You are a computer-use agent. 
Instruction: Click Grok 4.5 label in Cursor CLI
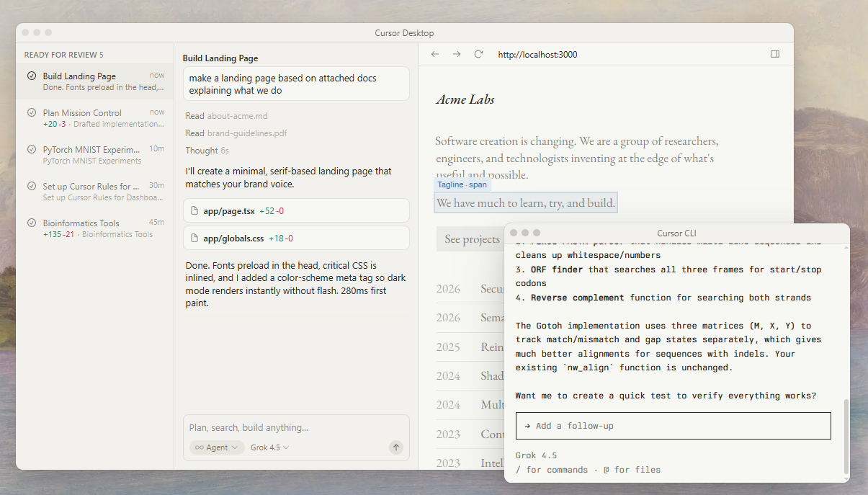tap(536, 455)
